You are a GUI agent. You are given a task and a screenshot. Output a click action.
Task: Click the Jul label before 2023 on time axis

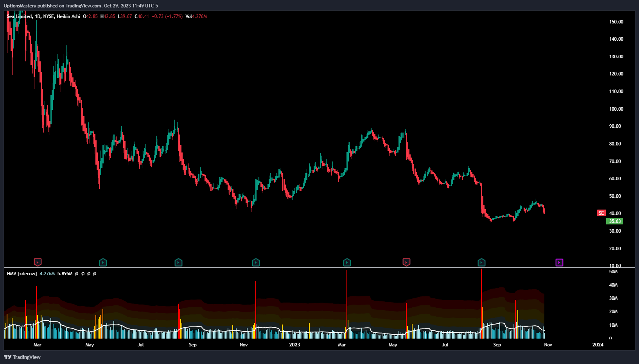point(141,345)
